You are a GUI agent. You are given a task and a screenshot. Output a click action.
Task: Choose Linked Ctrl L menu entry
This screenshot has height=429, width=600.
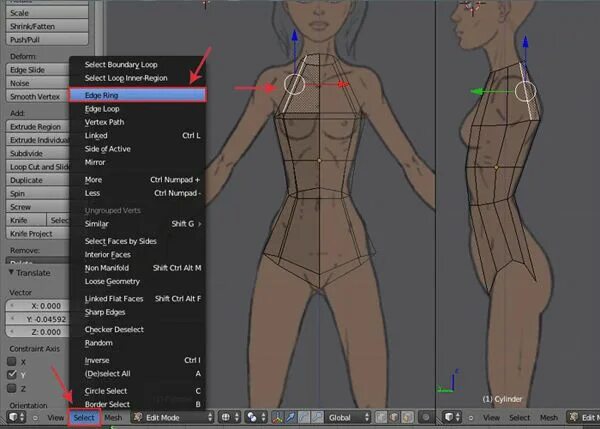point(137,135)
